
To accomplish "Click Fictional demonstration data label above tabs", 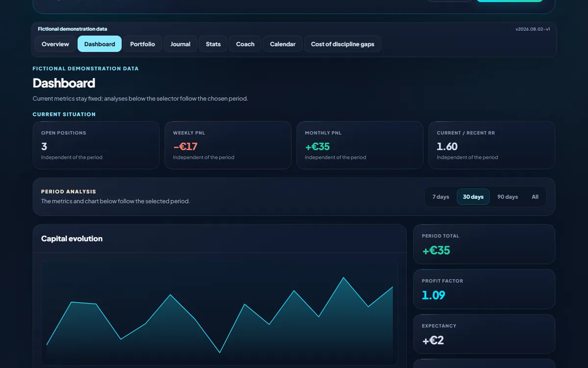I will click(73, 29).
